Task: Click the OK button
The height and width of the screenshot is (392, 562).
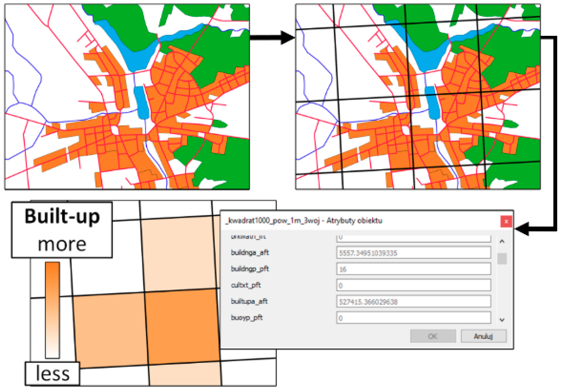Action: point(433,336)
